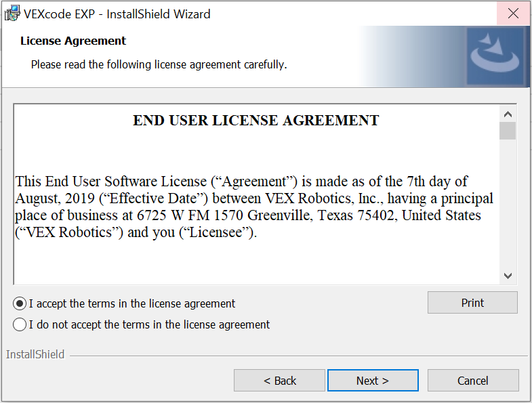Viewport: 532px width, 403px height.
Task: Select "I do not accept the terms" option
Action: point(20,324)
